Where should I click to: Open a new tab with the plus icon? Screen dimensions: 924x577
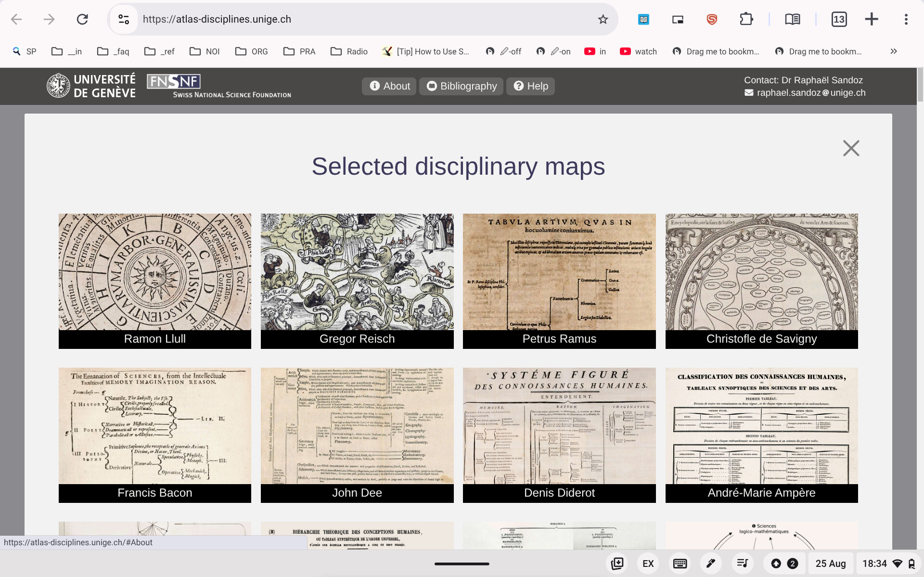point(872,19)
